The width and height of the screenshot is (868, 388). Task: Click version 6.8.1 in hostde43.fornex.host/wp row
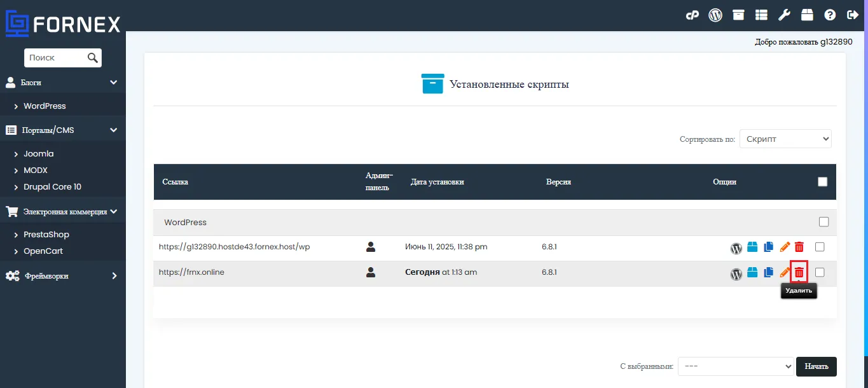549,247
